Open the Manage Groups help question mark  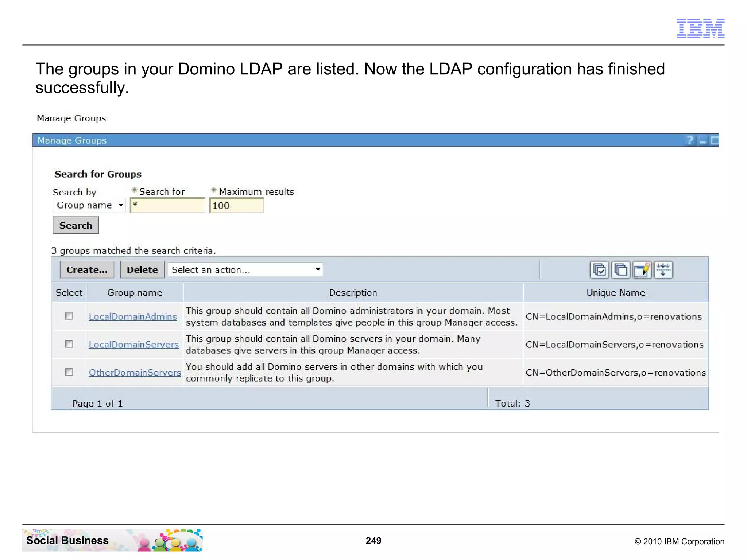click(690, 140)
